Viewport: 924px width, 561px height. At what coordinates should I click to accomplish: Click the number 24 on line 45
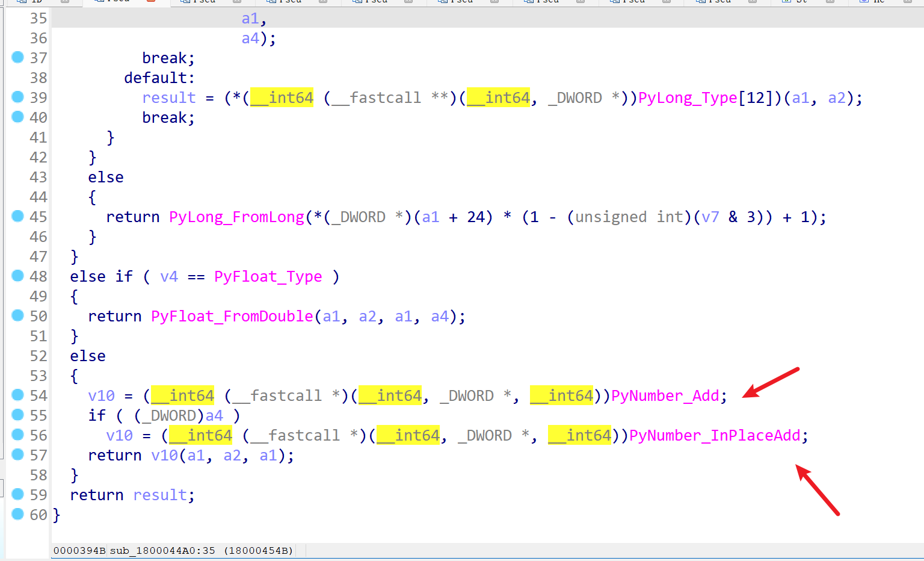click(x=476, y=217)
